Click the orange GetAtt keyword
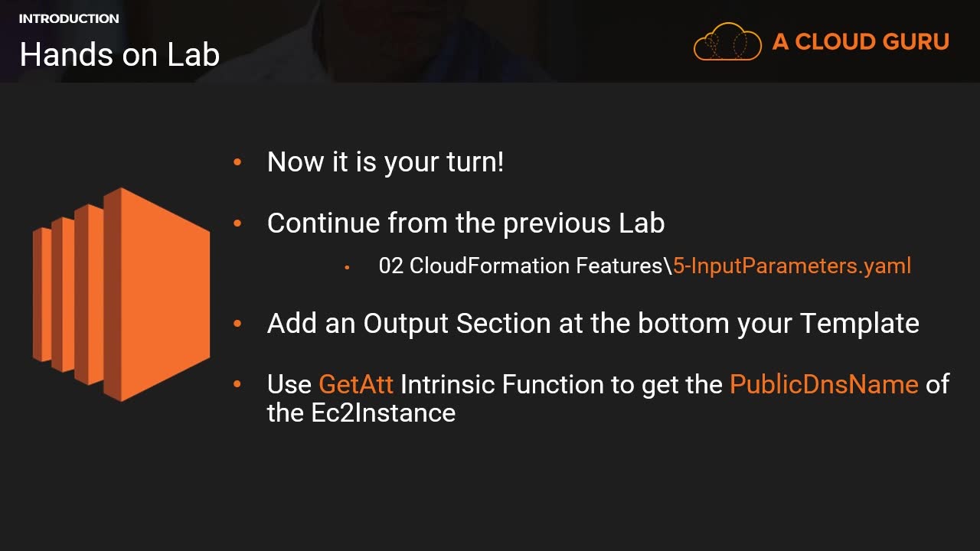Viewport: 980px width, 551px height. 356,383
